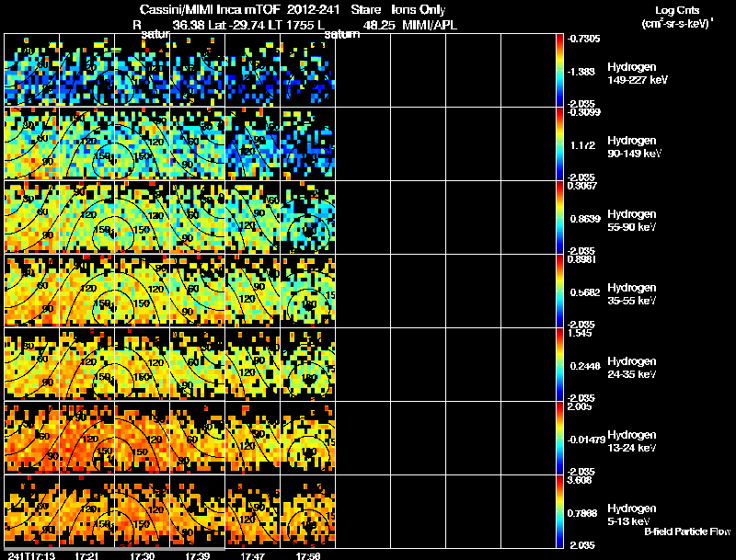Click the 17:56 time label
The width and height of the screenshot is (736, 560).
[x=308, y=556]
